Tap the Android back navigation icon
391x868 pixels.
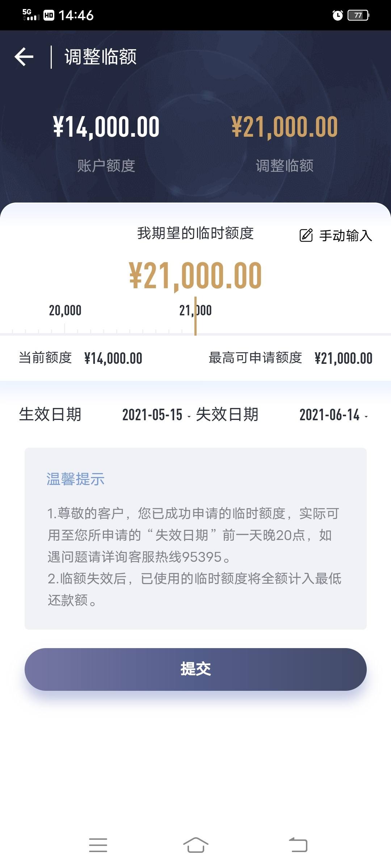coord(298,845)
